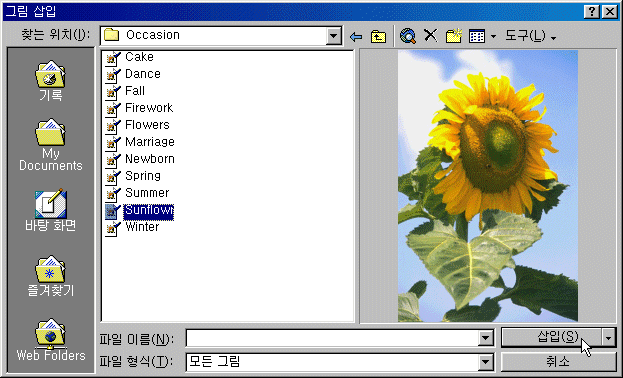Go to 바탕 화면 desktop shortcut
Screen dimensions: 623x378
point(50,210)
